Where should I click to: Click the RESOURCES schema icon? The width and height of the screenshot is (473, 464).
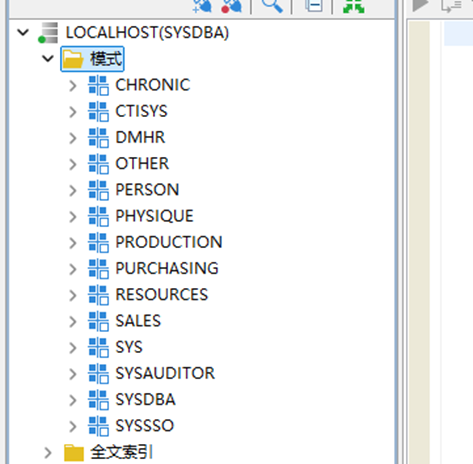tap(98, 295)
